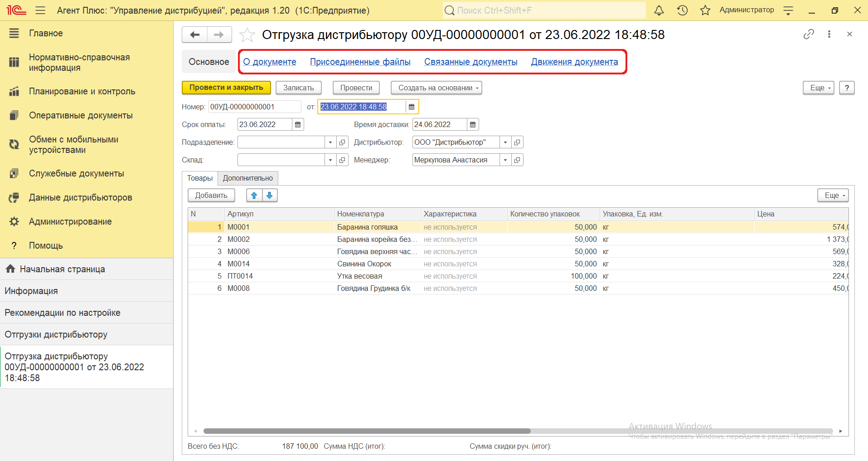
Task: Open the Связанные документы link
Action: pos(471,62)
